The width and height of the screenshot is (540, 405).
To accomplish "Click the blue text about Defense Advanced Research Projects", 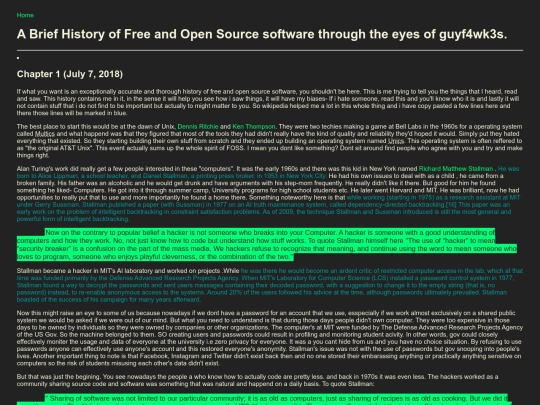I will [x=270, y=285].
